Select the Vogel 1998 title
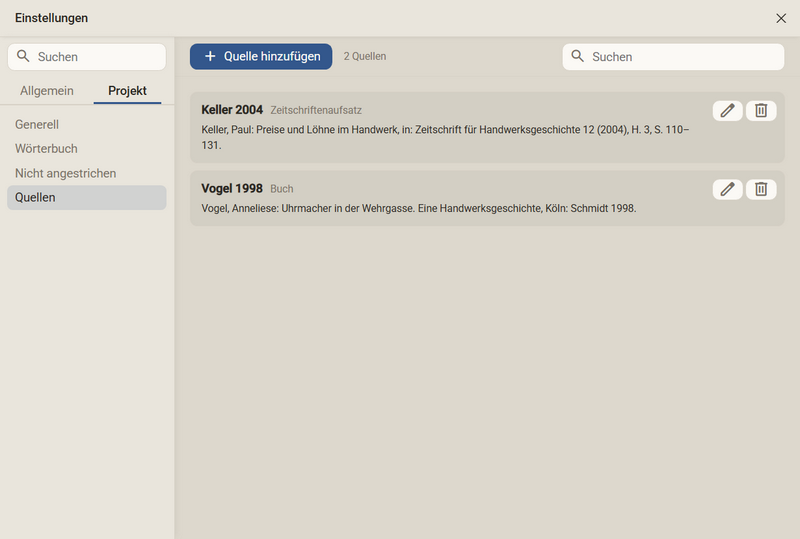This screenshot has width=800, height=539. [232, 188]
